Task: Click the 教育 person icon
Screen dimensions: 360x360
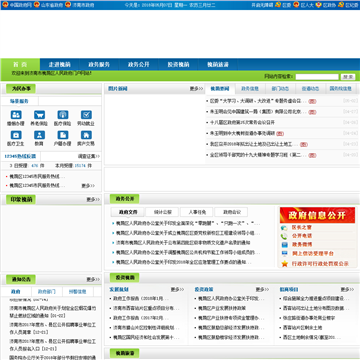Action: tap(39, 135)
